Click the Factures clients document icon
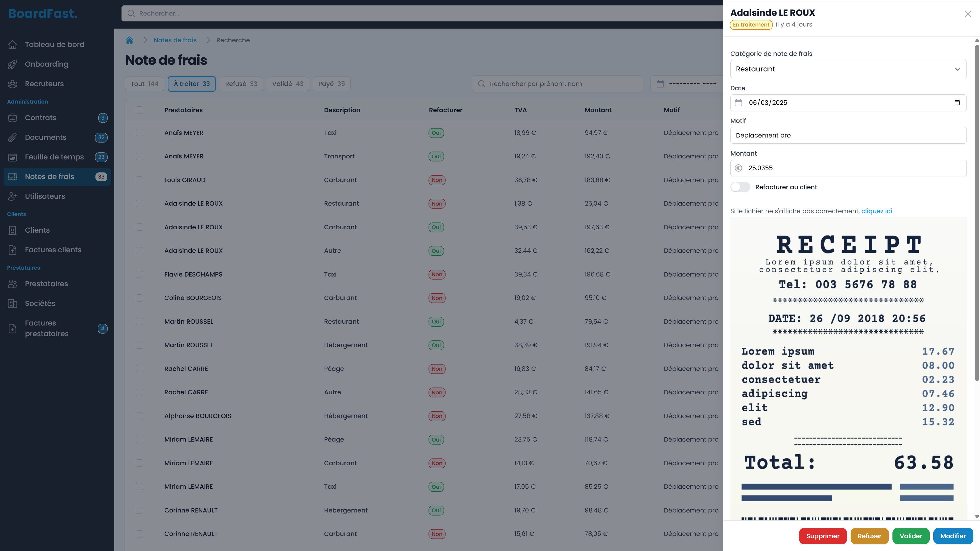The height and width of the screenshot is (551, 980). pyautogui.click(x=13, y=250)
